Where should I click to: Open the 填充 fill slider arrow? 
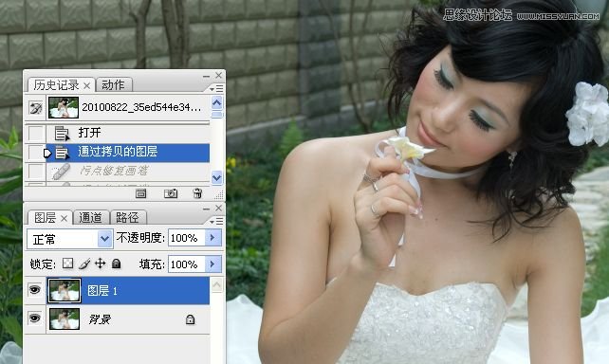point(212,264)
